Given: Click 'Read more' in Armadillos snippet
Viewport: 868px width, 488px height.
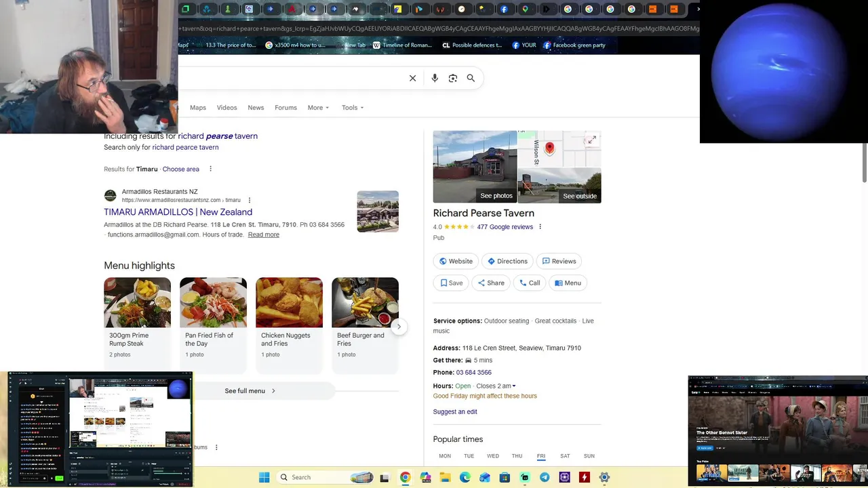Looking at the screenshot, I should pyautogui.click(x=263, y=235).
